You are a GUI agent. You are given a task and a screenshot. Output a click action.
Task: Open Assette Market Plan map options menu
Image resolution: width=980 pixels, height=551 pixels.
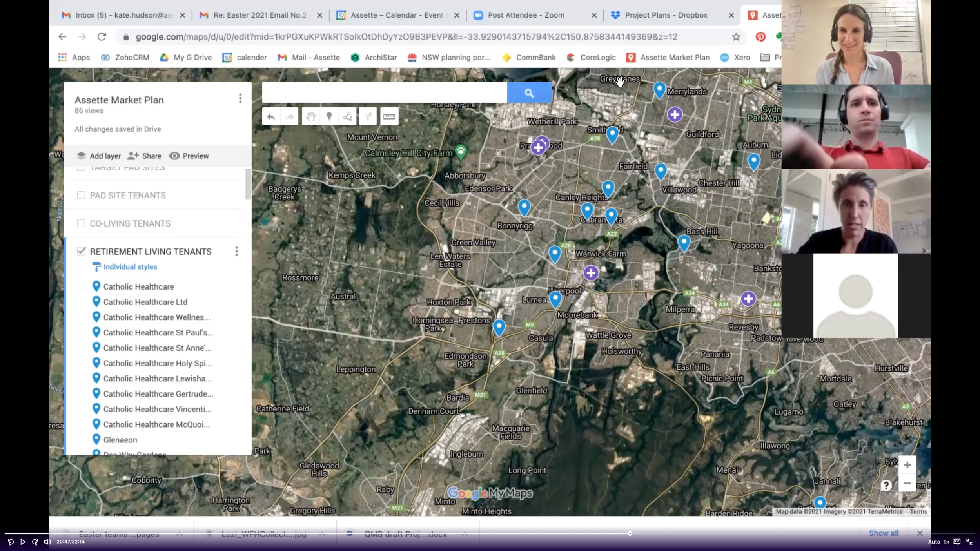click(240, 98)
